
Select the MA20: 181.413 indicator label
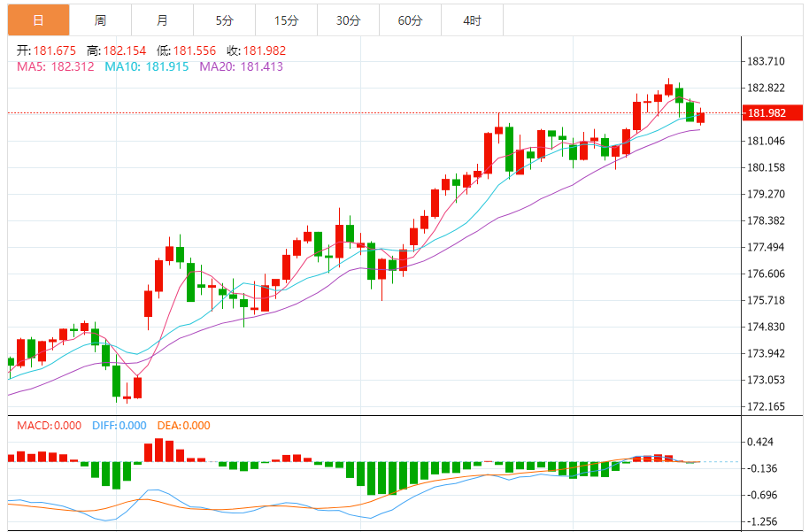tap(241, 66)
